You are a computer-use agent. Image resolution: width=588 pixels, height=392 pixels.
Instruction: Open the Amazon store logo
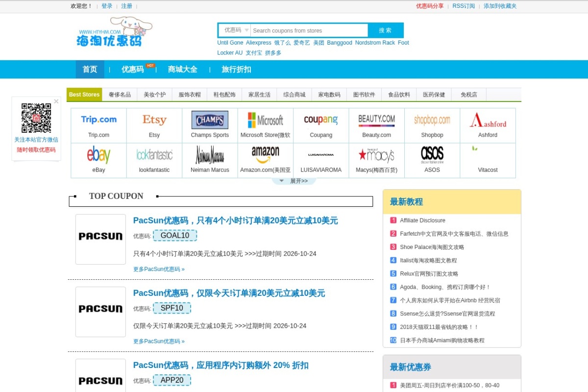(266, 155)
